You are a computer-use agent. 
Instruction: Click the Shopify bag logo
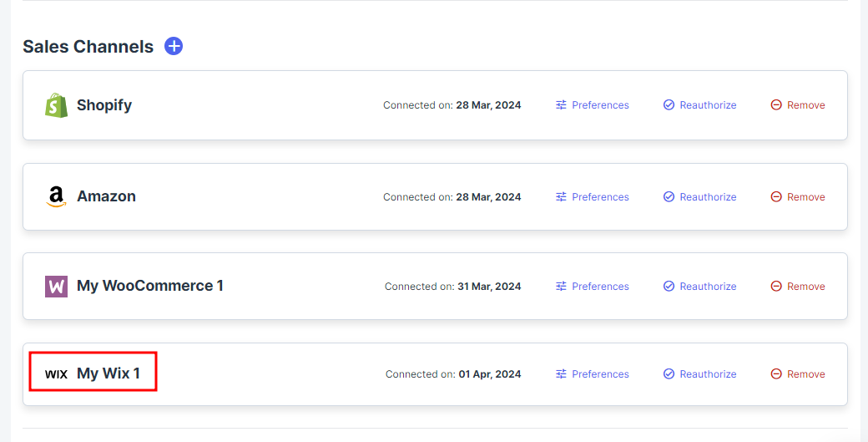56,105
